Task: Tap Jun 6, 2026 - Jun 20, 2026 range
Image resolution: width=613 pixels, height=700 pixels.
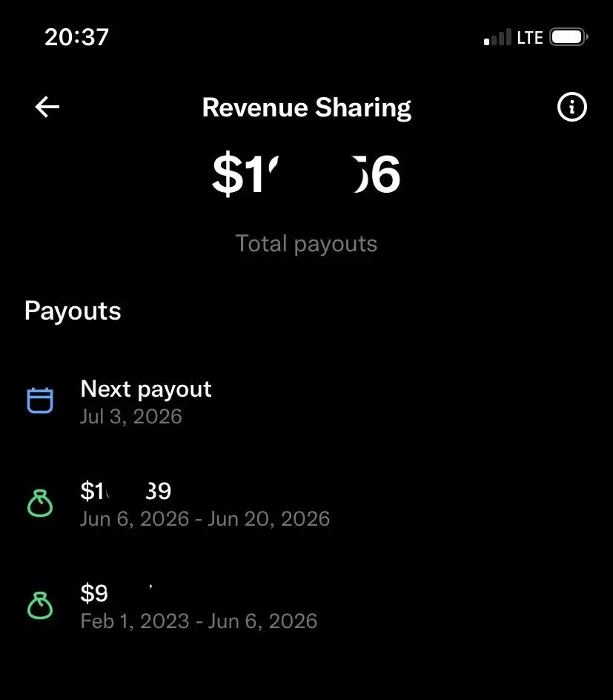Action: pos(205,519)
